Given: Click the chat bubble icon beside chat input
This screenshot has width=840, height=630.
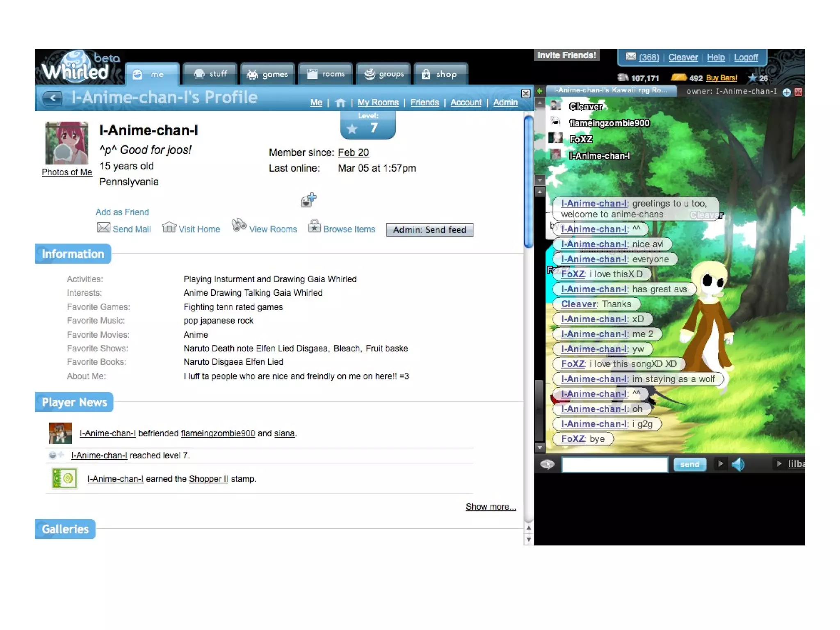Looking at the screenshot, I should [x=547, y=464].
